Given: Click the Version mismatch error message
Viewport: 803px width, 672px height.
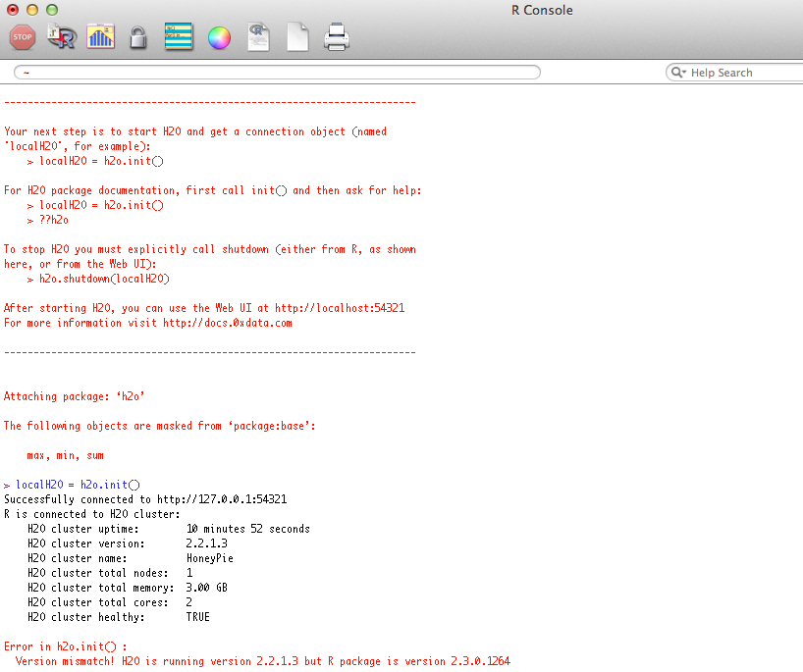Looking at the screenshot, I should pos(262,661).
